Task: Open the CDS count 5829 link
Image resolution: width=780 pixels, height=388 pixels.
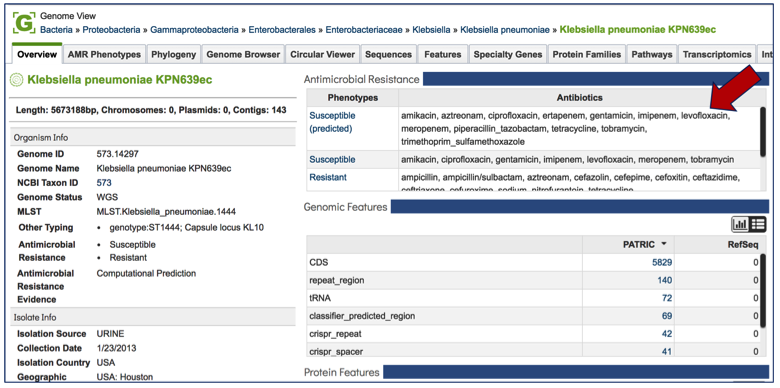Action: (x=662, y=262)
